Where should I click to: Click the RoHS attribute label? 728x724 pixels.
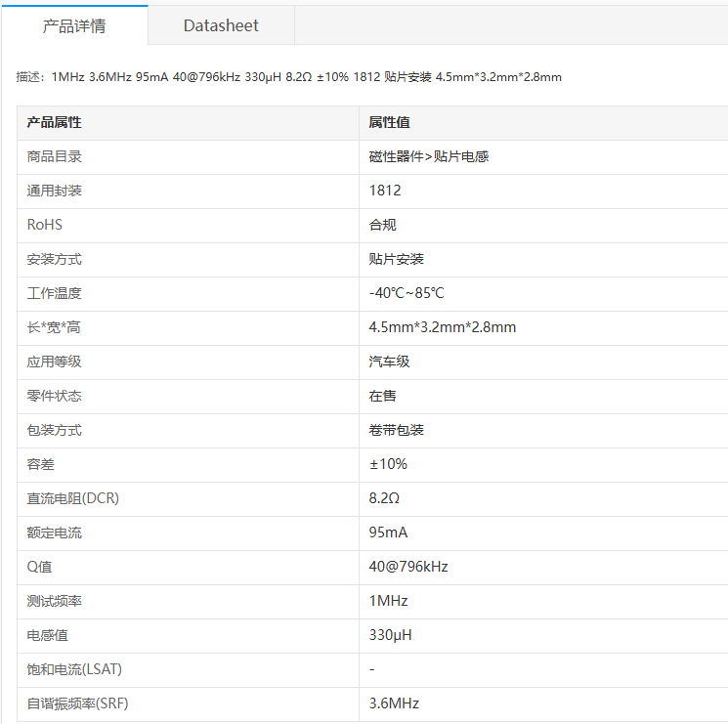(x=45, y=225)
